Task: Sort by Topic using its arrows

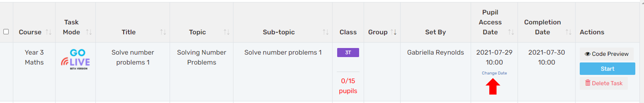Action: (x=226, y=32)
